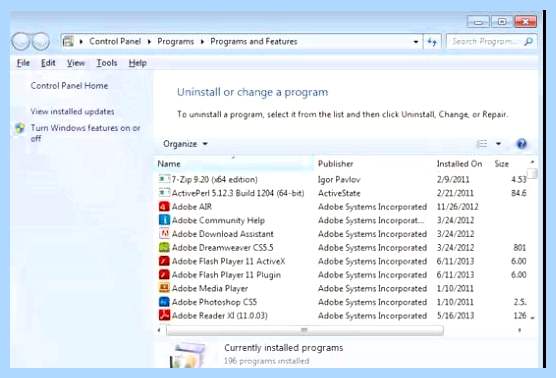The width and height of the screenshot is (556, 378).
Task: Click the 801 size value
Action: tap(519, 247)
